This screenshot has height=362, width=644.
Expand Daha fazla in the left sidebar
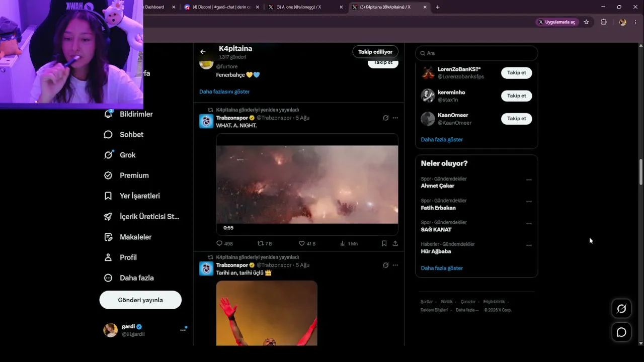tap(129, 278)
